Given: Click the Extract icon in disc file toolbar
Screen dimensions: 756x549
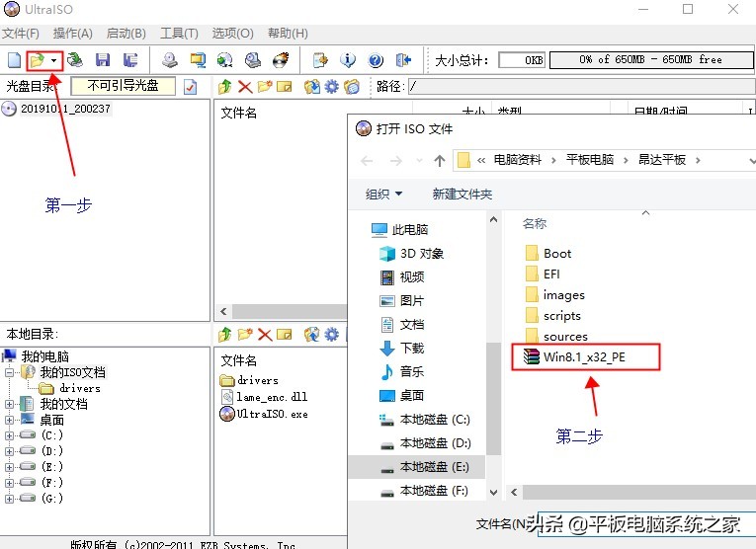Looking at the screenshot, I should pos(312,87).
